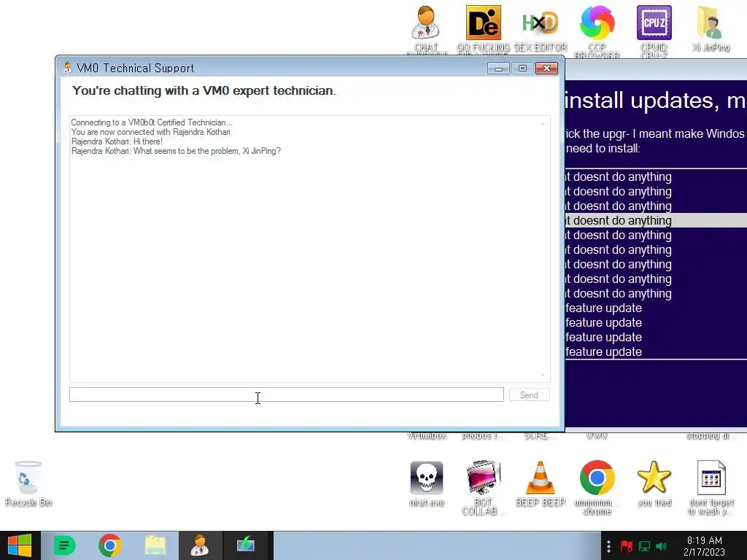Open the ummmmm chrome desktop shortcut
This screenshot has height=560, width=747.
coord(597,486)
